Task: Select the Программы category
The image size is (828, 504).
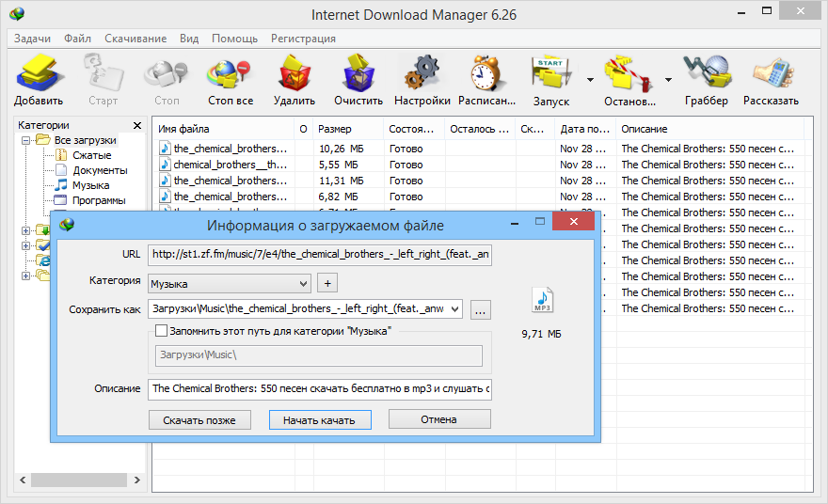Action: [x=99, y=200]
